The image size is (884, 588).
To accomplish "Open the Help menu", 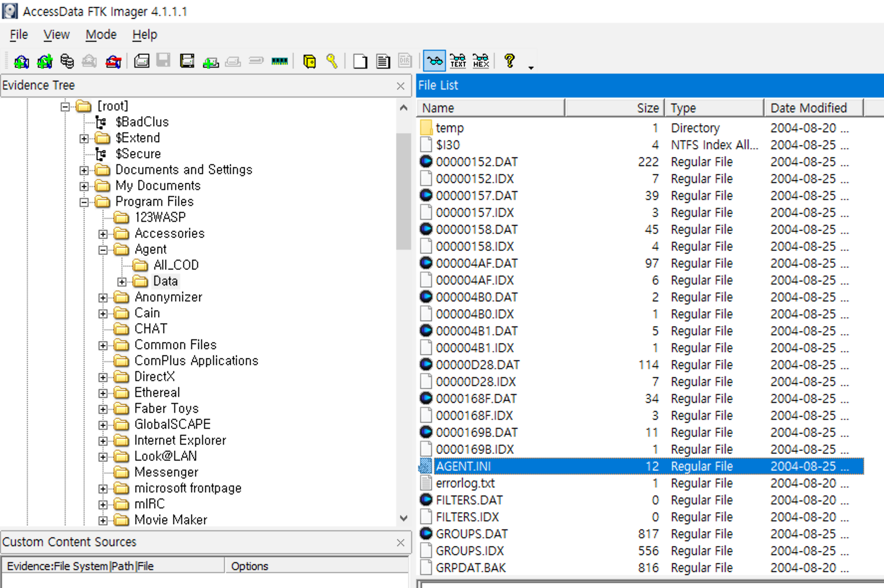I will click(x=145, y=35).
